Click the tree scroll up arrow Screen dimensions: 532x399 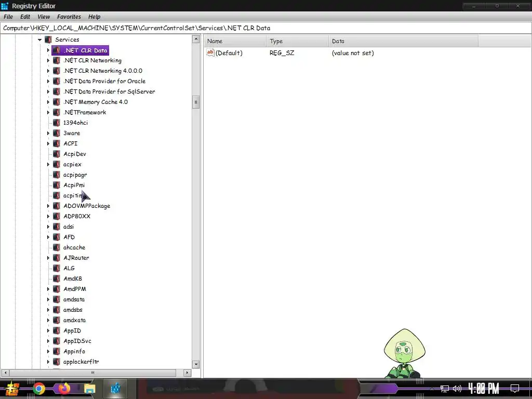(196, 39)
